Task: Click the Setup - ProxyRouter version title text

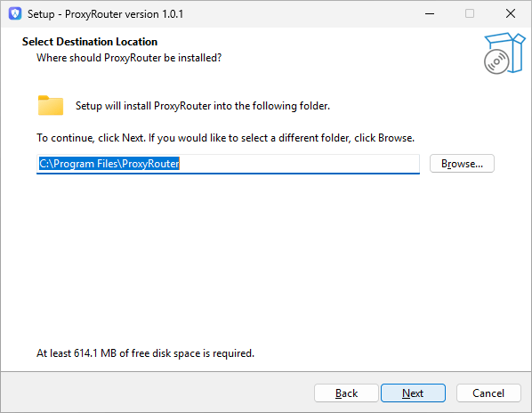Action: (105, 14)
